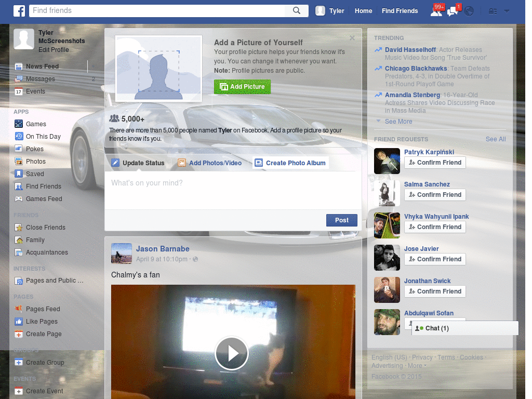
Task: Open friend requests notifications icon
Action: (x=436, y=11)
